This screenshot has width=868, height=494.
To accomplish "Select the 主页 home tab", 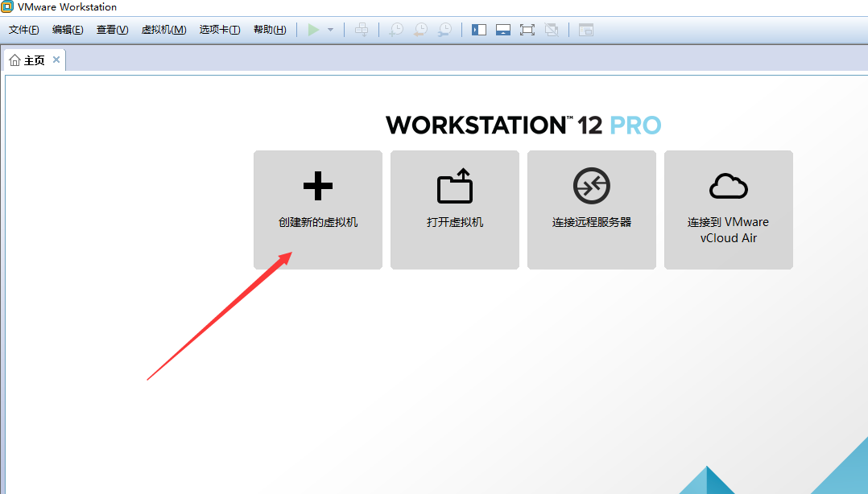I will (35, 60).
